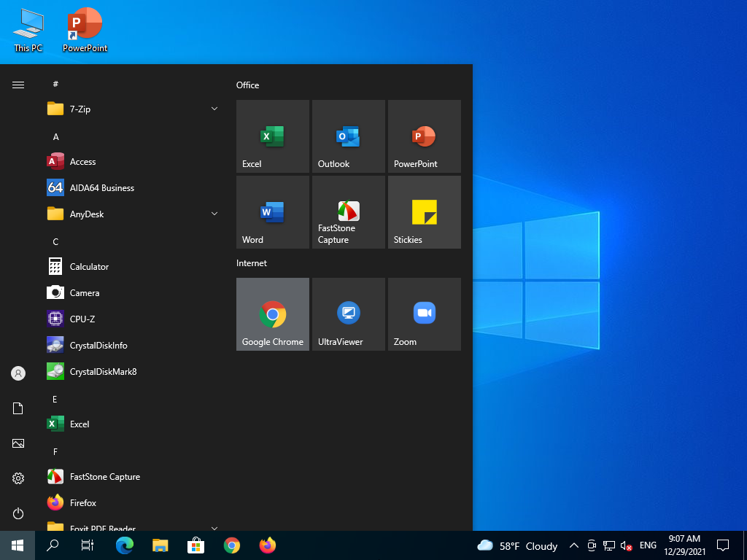Click the letter A section header
This screenshot has height=560, width=747.
[56, 137]
